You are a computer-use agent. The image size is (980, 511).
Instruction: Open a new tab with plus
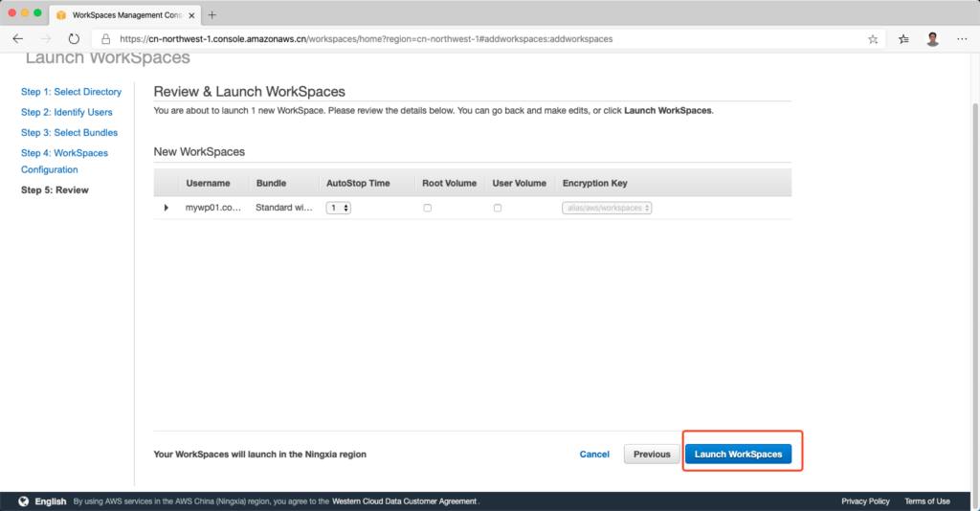[x=212, y=14]
